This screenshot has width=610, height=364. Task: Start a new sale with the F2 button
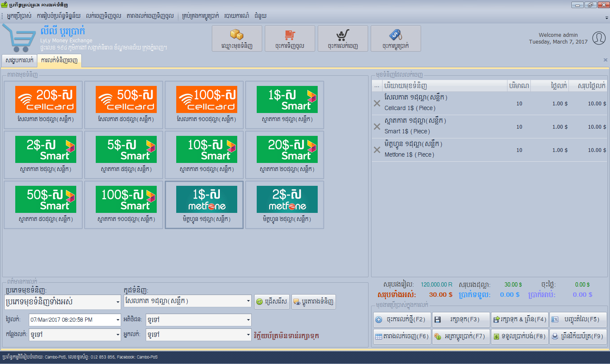pos(402,320)
